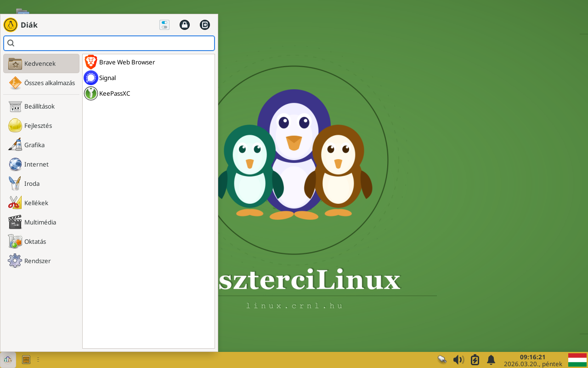Launch Brave Web Browser from favorites
The height and width of the screenshot is (368, 588).
[127, 62]
